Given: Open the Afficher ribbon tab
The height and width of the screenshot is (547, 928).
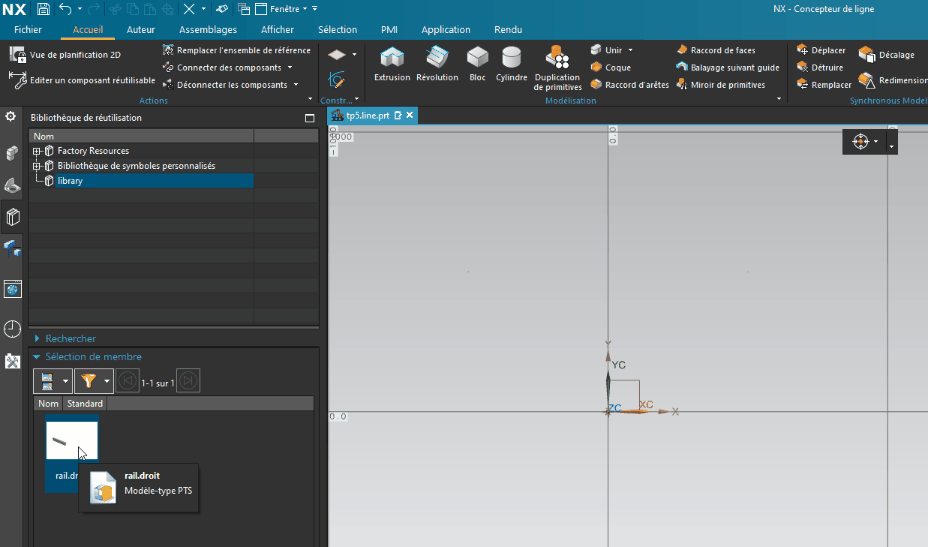Looking at the screenshot, I should pyautogui.click(x=277, y=30).
